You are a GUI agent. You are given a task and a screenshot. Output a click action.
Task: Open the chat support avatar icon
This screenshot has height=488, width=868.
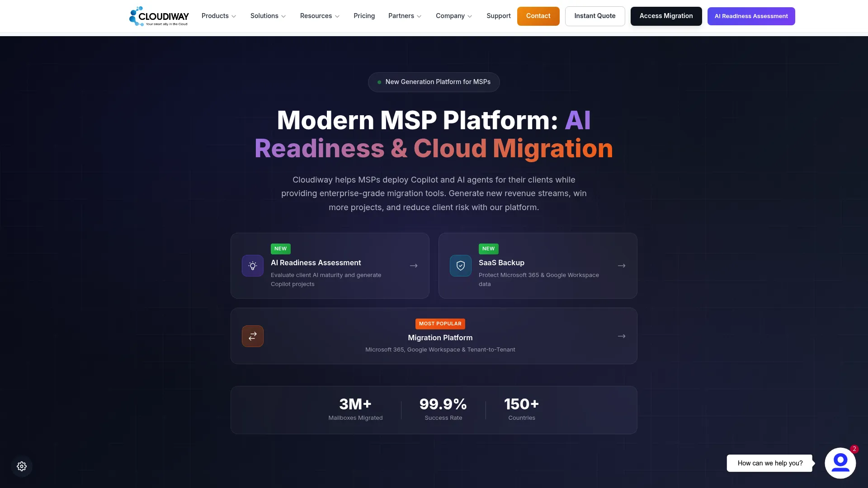click(x=840, y=463)
